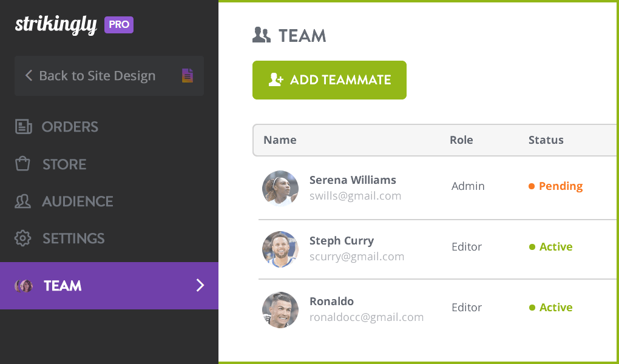Click Back to Site Design
This screenshot has width=619, height=364.
(x=97, y=75)
